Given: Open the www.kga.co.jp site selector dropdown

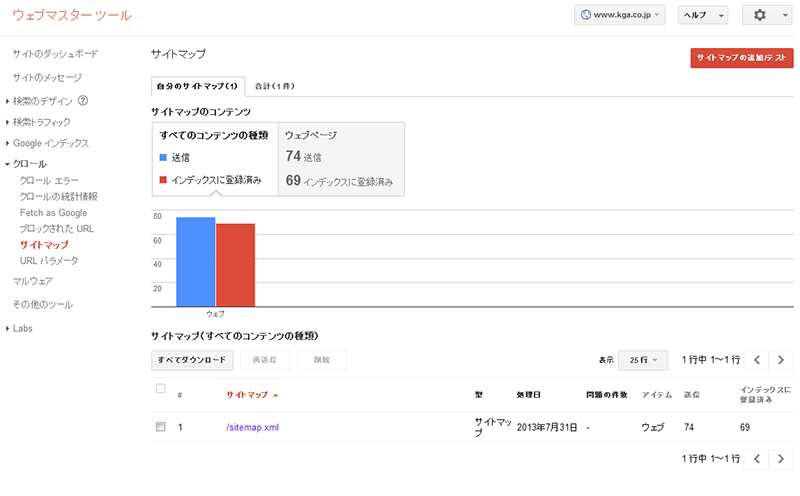Looking at the screenshot, I should pyautogui.click(x=620, y=16).
